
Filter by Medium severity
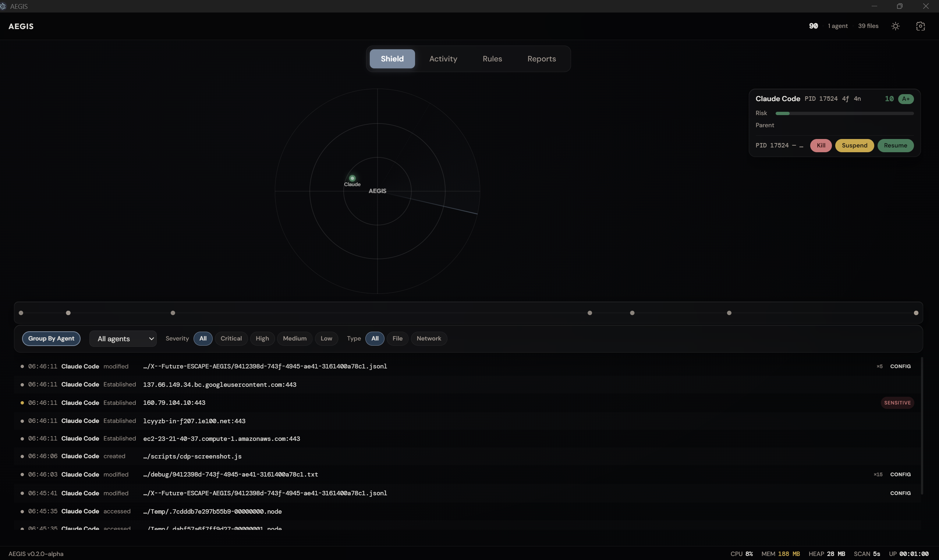pyautogui.click(x=294, y=339)
